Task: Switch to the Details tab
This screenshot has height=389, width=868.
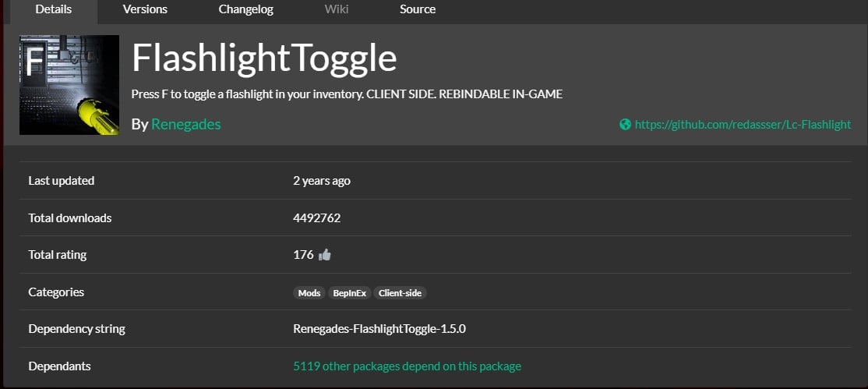Action: (x=54, y=9)
